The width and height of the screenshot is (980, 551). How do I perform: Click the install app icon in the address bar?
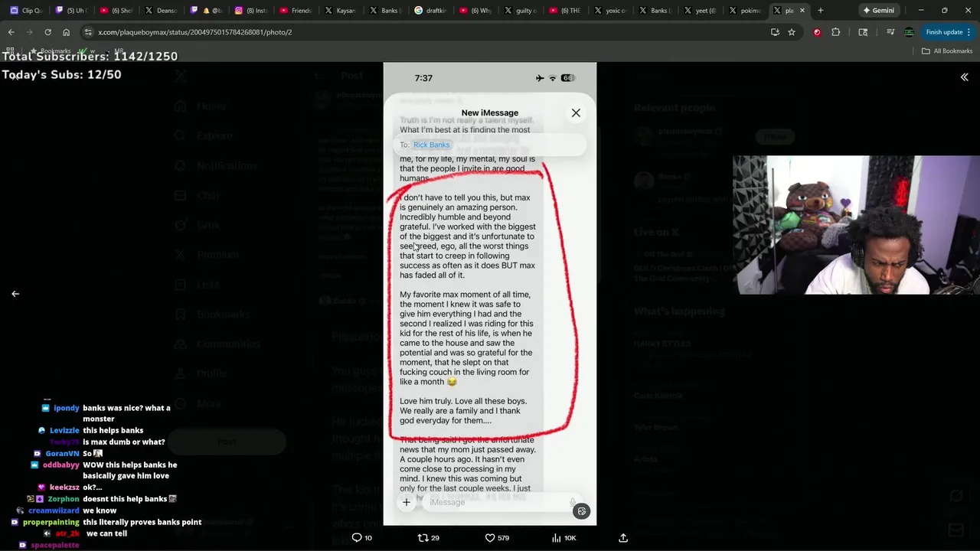(x=775, y=32)
